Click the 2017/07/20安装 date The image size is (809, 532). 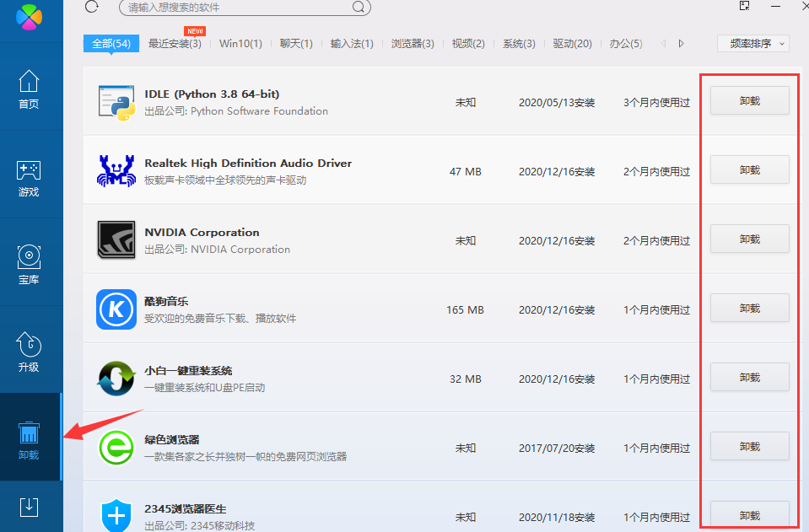tap(557, 448)
